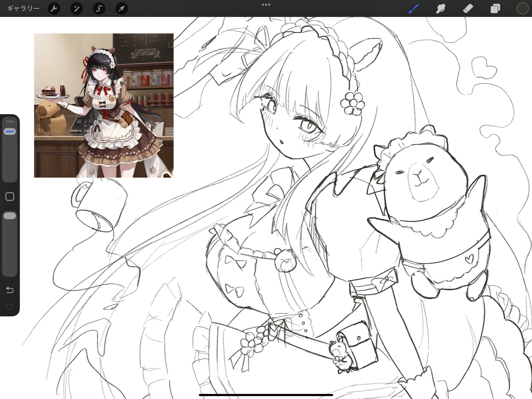Tap the sidebar top grab handle

pos(10,122)
